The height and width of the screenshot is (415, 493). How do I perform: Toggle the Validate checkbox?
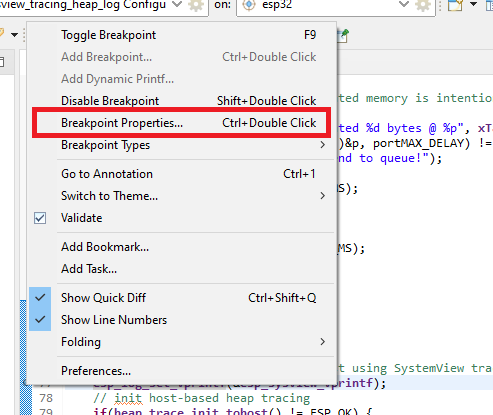tap(40, 218)
